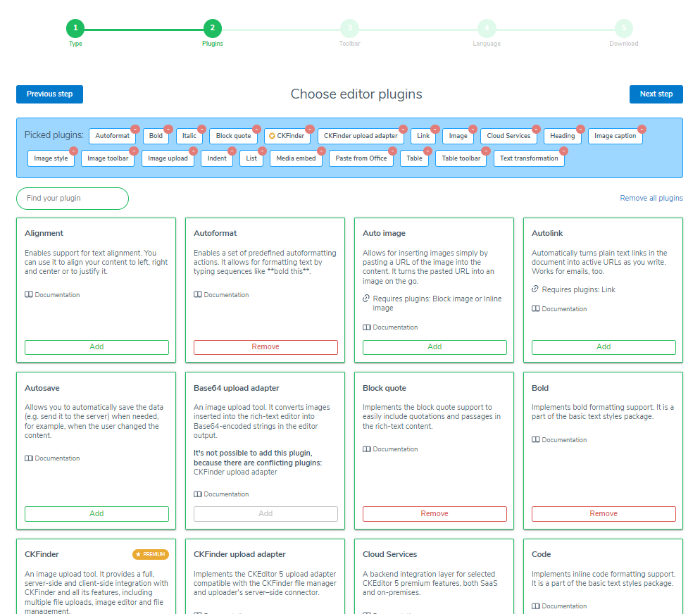Image resolution: width=700 pixels, height=614 pixels.
Task: Click the "Picked plugins:" label
Action: 54,134
